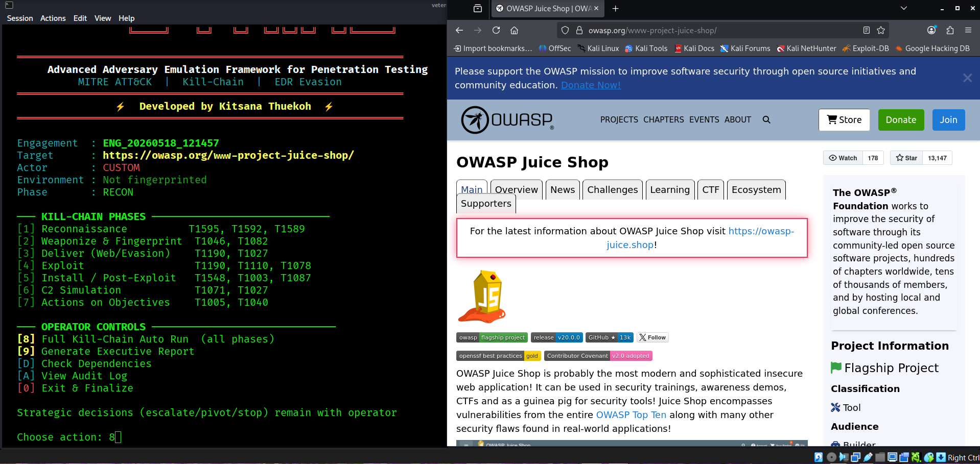Image resolution: width=980 pixels, height=464 pixels.
Task: Open the terminal Session menu
Action: [x=20, y=18]
